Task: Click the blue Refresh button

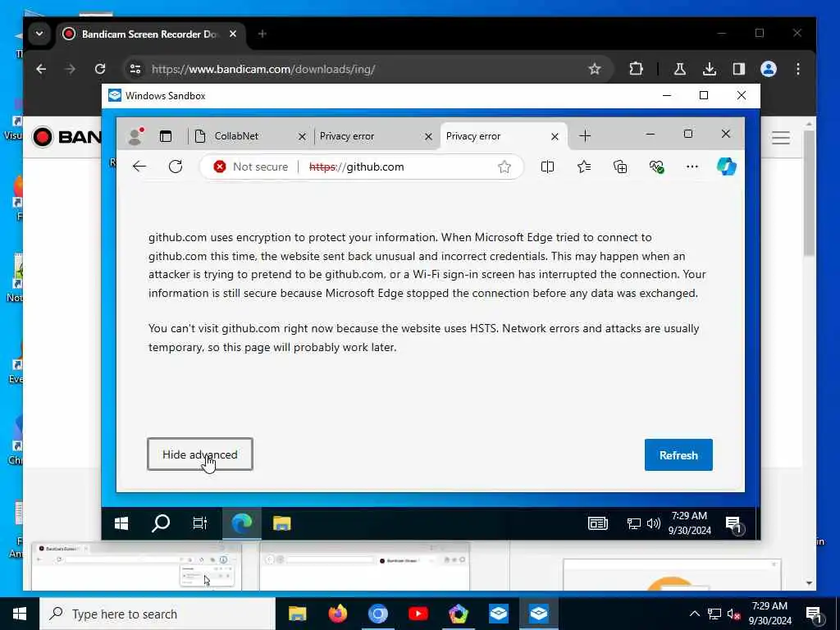Action: pos(678,454)
